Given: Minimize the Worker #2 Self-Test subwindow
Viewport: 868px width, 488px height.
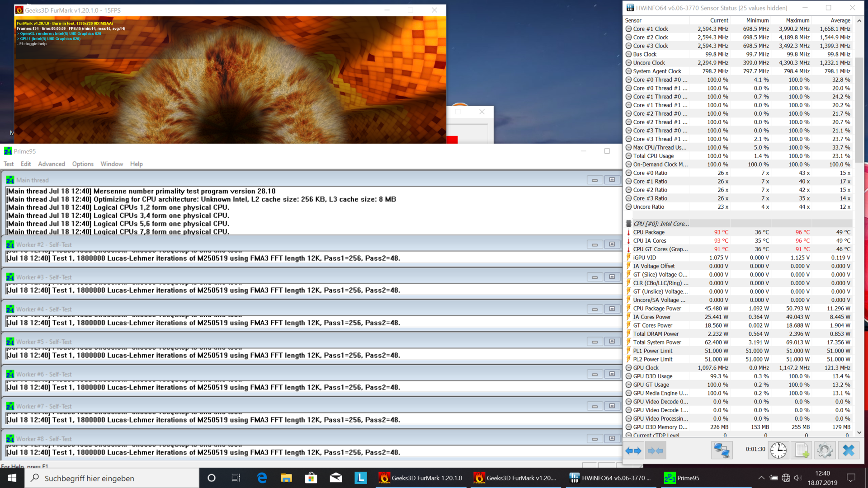Looking at the screenshot, I should [x=594, y=244].
